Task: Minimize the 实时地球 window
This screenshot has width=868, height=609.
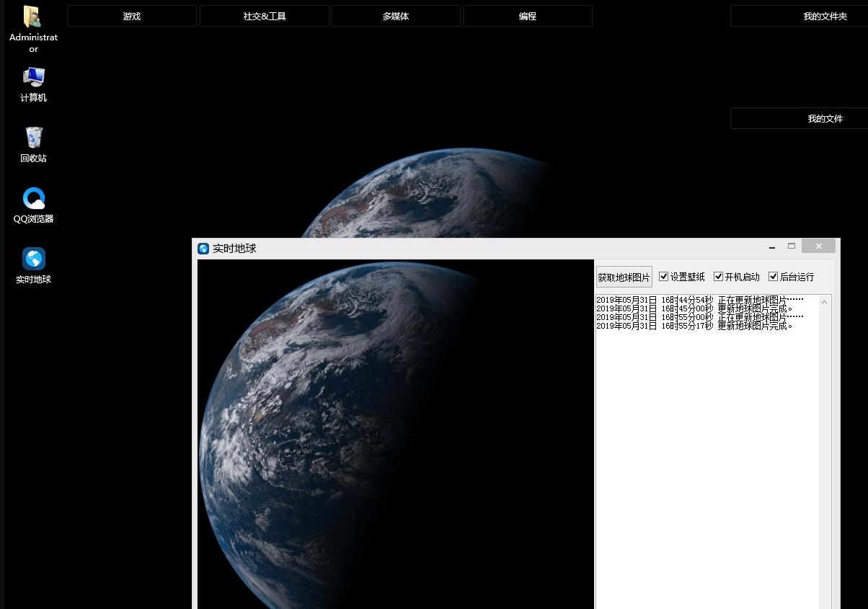Action: [772, 246]
